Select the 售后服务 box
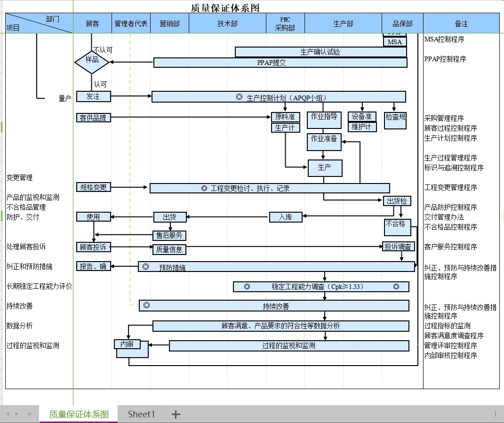 pyautogui.click(x=169, y=236)
